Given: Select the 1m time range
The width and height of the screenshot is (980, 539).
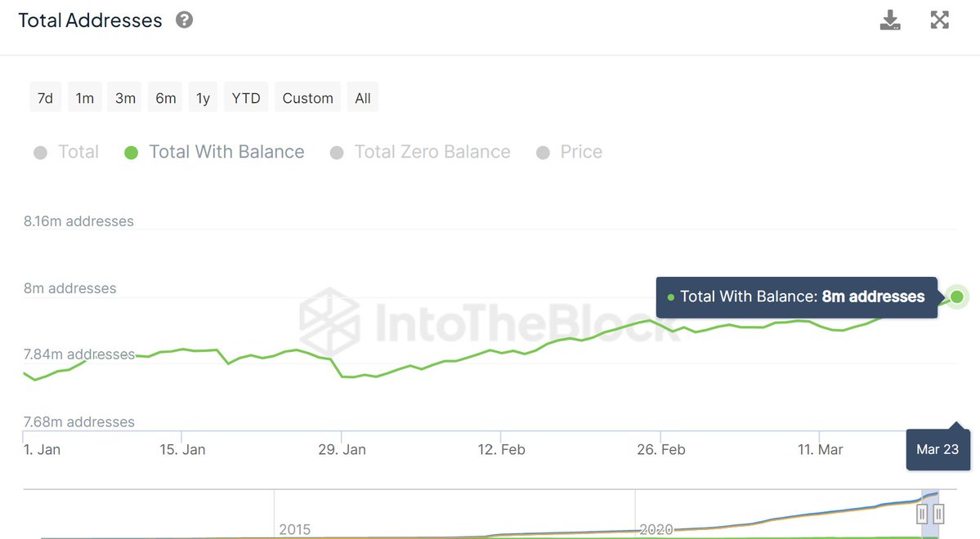Looking at the screenshot, I should 85,98.
